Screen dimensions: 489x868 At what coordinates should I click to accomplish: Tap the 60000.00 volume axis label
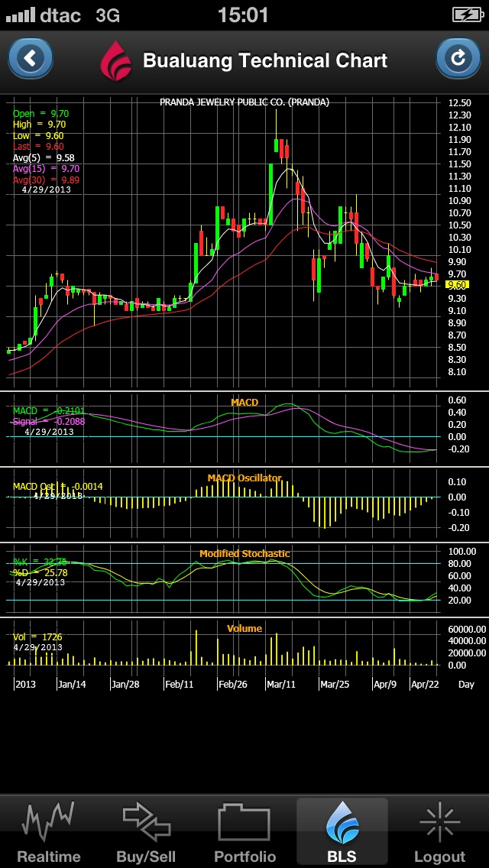click(468, 629)
